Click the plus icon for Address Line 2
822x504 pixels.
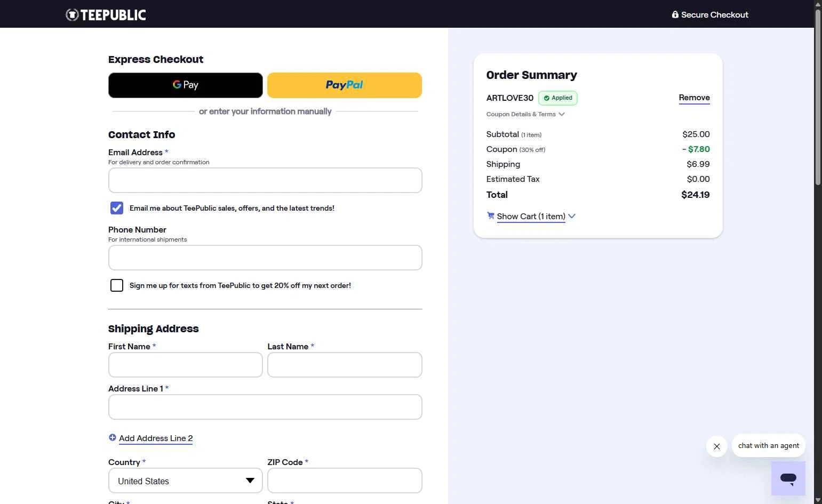(113, 438)
